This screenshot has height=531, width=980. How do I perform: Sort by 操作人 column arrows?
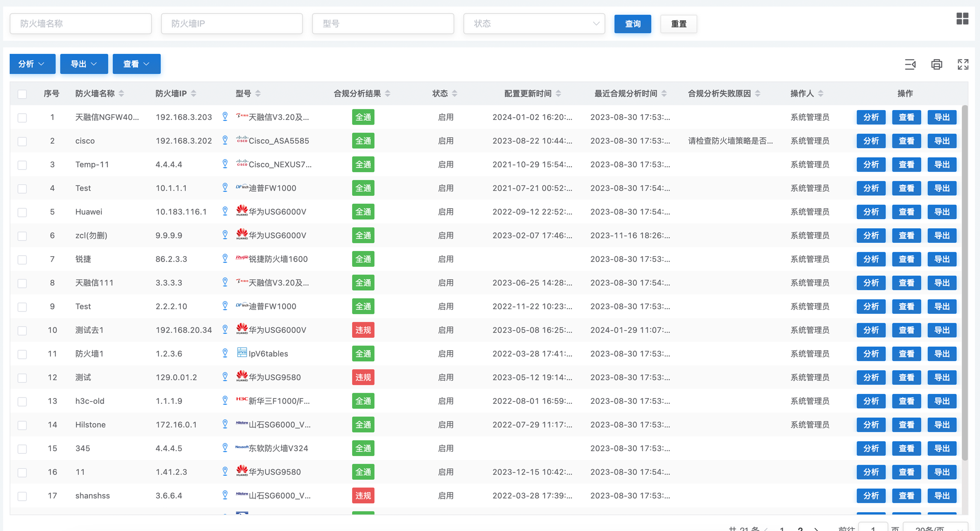821,93
